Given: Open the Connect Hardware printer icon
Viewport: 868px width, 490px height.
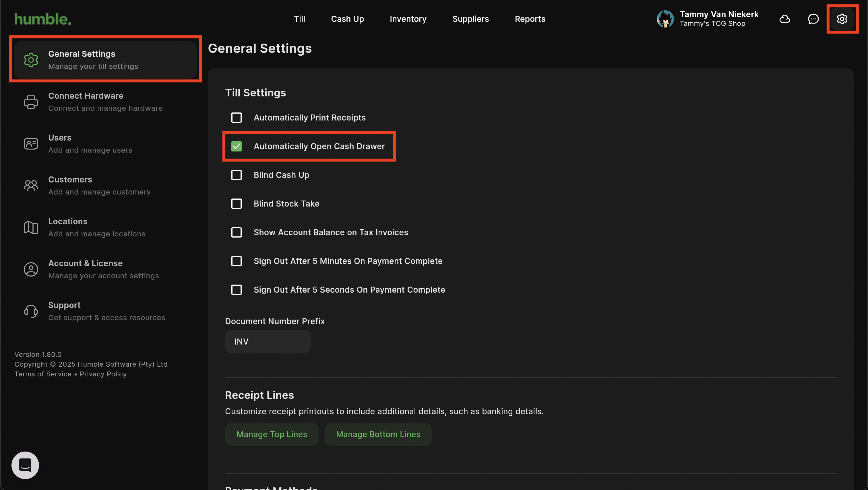Looking at the screenshot, I should pos(31,102).
